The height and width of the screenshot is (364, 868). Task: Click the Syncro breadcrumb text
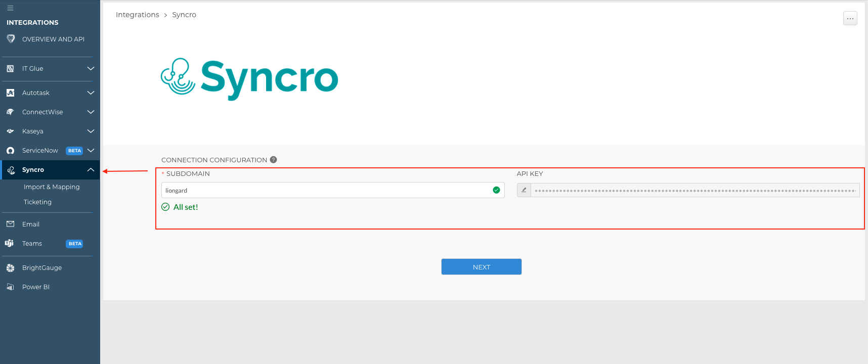[184, 15]
